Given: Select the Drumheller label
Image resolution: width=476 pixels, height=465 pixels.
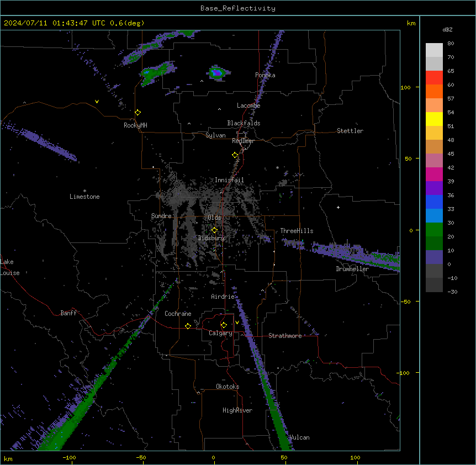Looking at the screenshot, I should point(352,269).
